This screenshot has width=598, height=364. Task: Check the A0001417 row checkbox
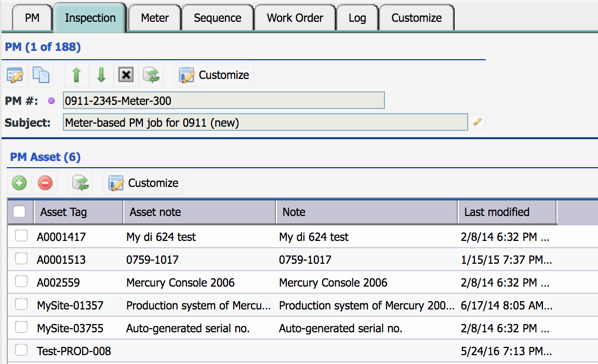[21, 236]
